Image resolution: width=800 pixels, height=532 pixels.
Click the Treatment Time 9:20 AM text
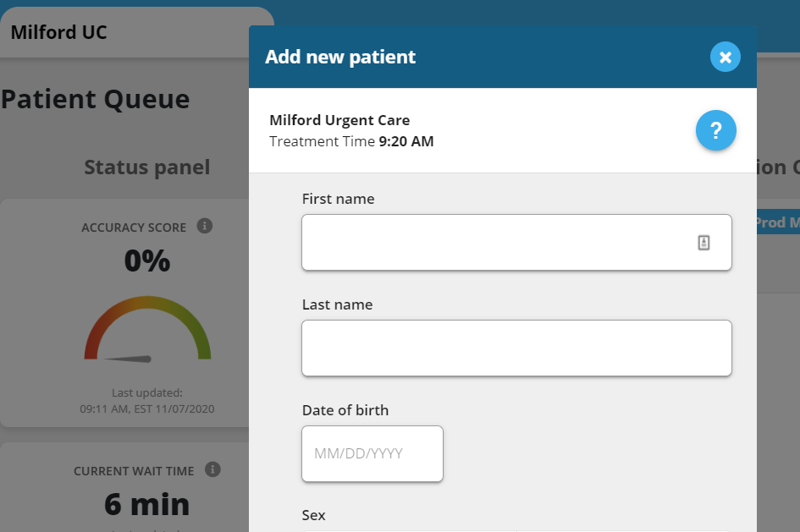[x=351, y=141]
